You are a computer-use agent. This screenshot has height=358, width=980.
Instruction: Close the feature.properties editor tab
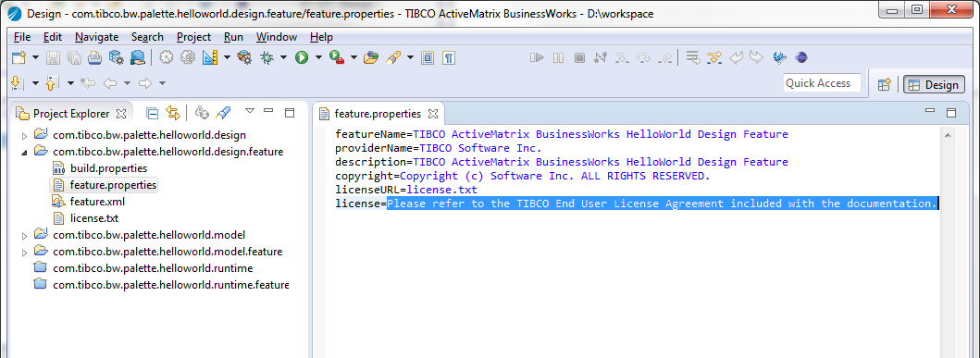[x=432, y=114]
